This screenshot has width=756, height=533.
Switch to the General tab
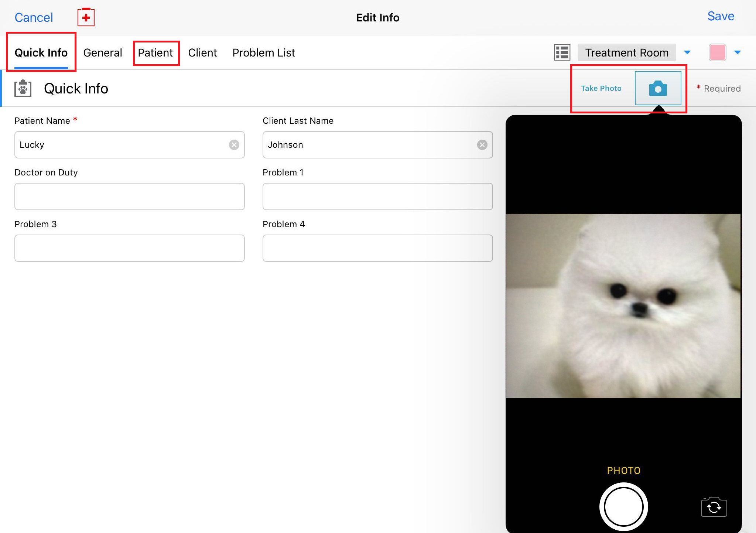103,53
